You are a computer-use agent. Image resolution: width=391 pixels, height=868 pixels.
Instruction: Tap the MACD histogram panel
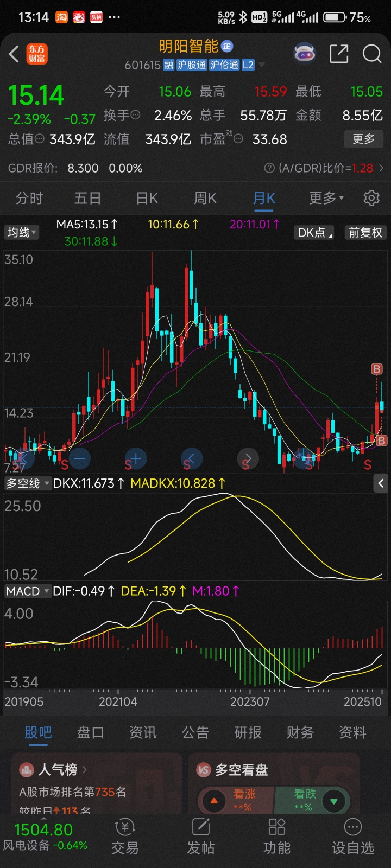click(x=195, y=644)
